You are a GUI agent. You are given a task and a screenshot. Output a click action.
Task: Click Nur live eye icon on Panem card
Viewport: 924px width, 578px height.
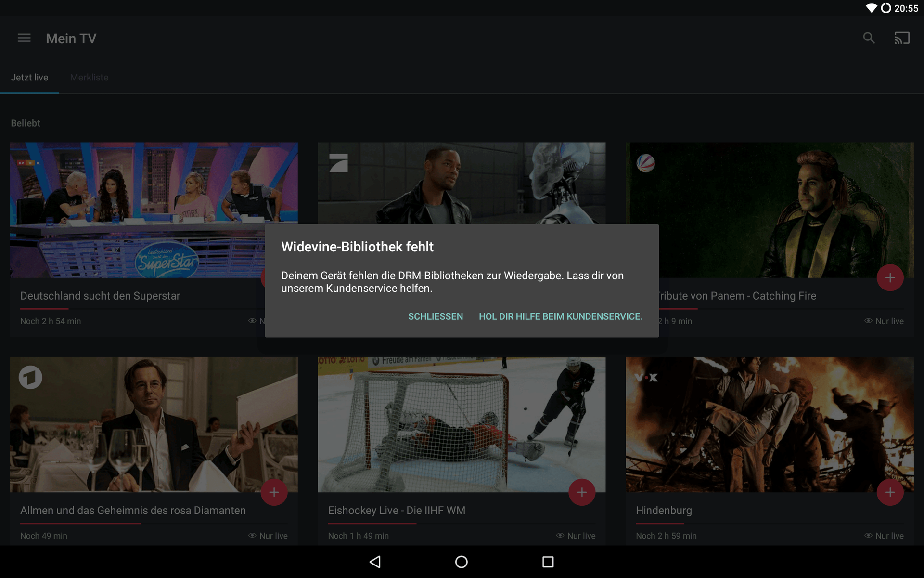(x=868, y=321)
